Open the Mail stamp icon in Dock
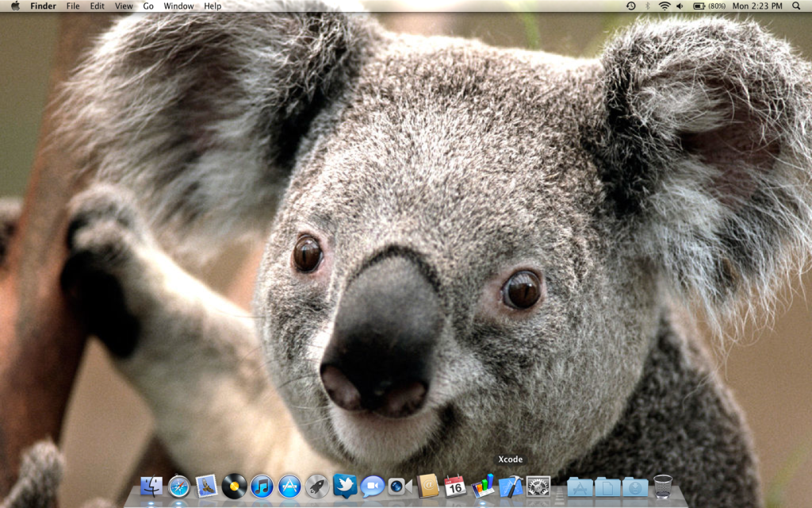The image size is (812, 508). pos(207,487)
